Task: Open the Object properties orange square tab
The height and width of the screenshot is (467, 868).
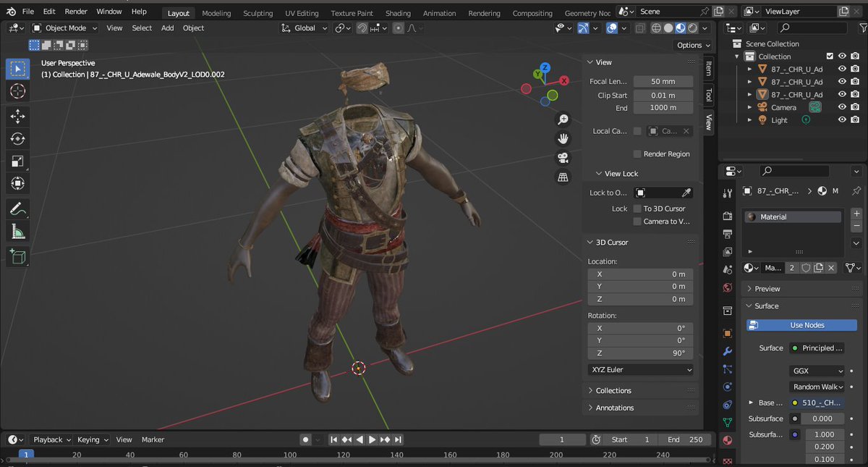Action: tap(728, 333)
